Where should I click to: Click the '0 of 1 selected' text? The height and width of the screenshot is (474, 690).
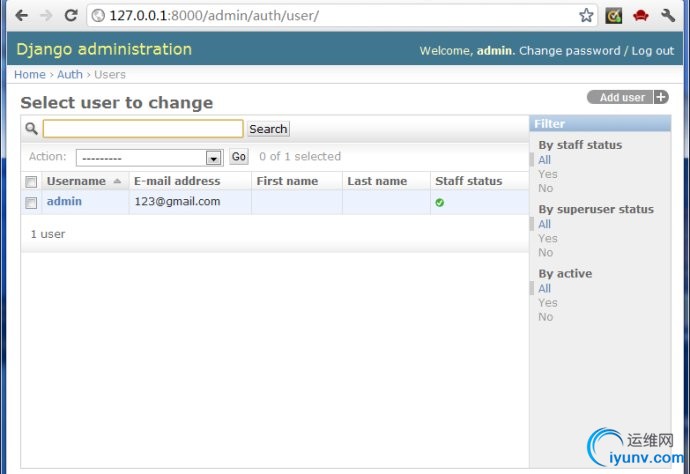click(x=300, y=156)
